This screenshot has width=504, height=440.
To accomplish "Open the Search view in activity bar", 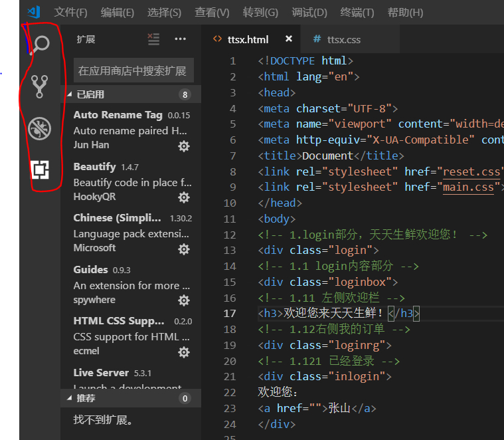I will (41, 45).
